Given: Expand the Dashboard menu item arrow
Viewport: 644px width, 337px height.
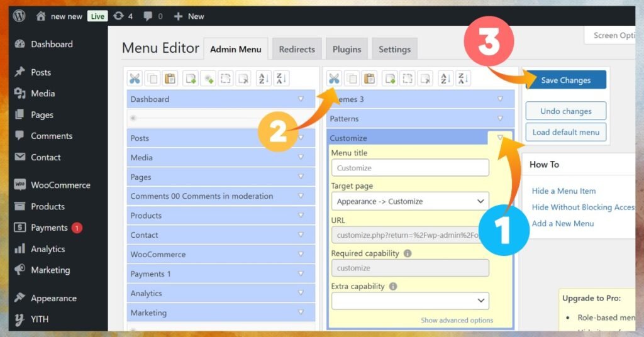Looking at the screenshot, I should click(x=301, y=99).
